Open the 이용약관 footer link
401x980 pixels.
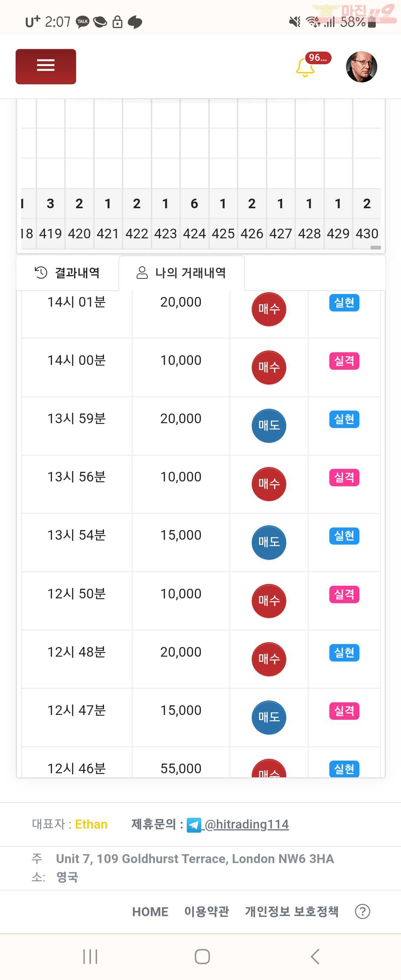point(206,912)
